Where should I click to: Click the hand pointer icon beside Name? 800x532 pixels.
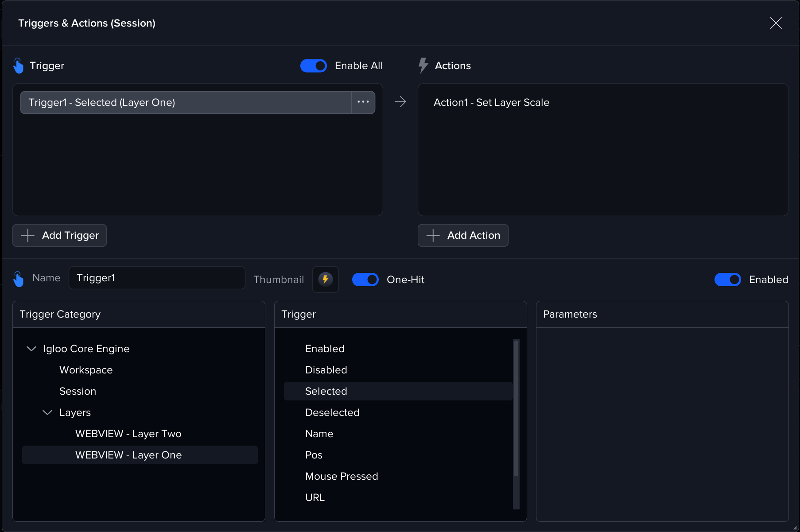pos(18,279)
